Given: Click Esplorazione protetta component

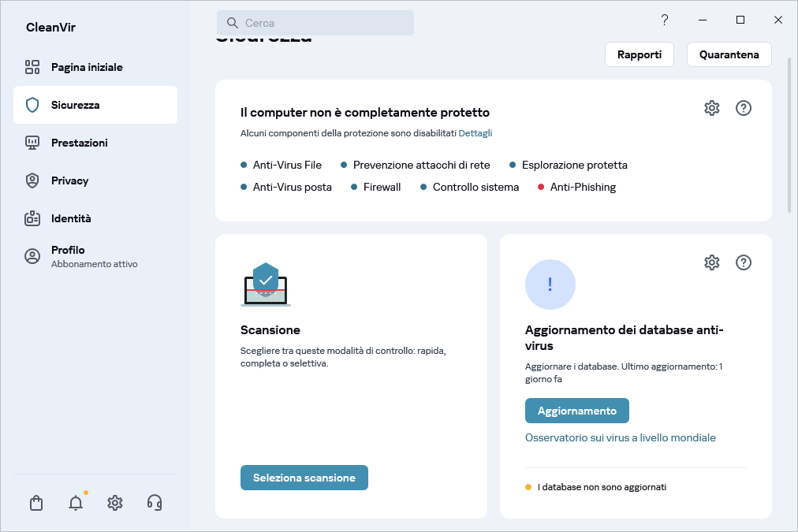Looking at the screenshot, I should tap(569, 165).
